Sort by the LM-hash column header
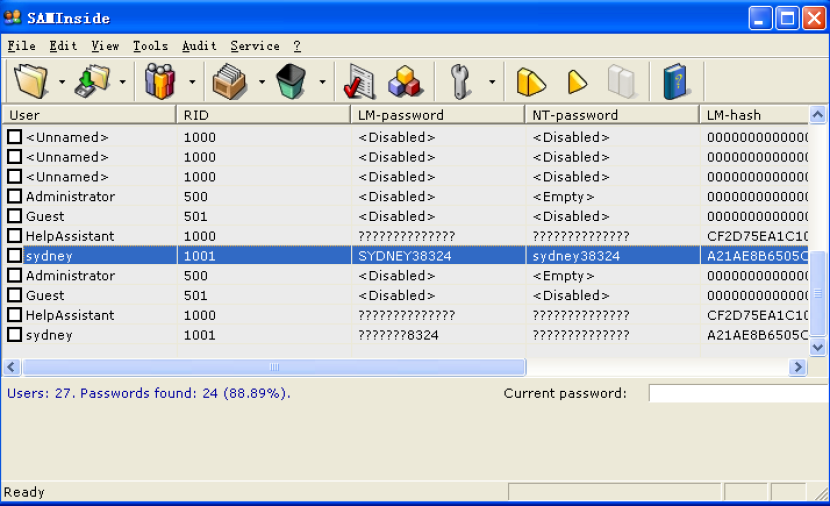Viewport: 830px width, 506px height. pos(754,115)
